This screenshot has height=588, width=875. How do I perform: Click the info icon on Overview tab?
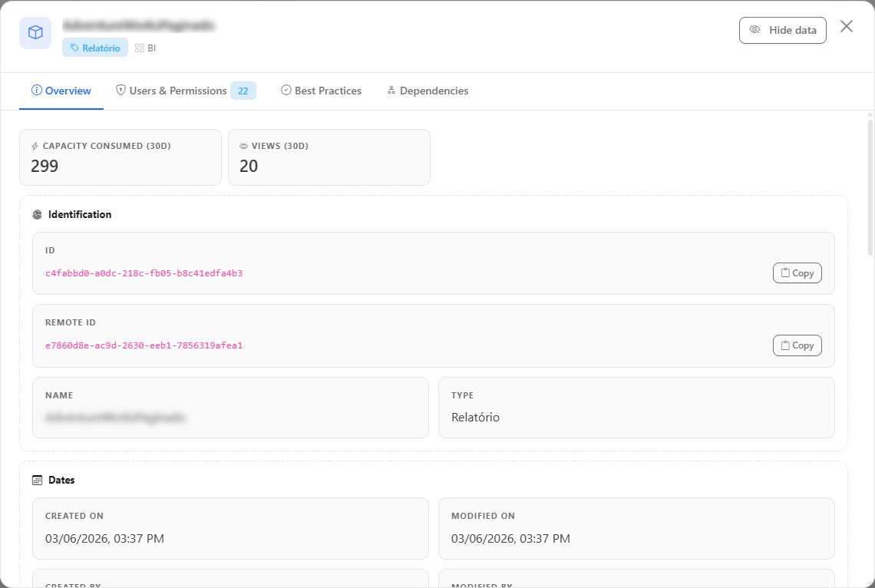pyautogui.click(x=37, y=90)
